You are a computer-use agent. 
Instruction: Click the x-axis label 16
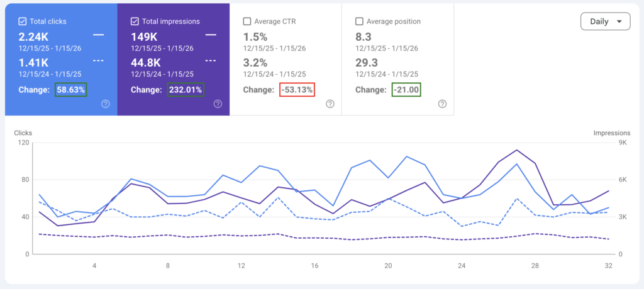(x=314, y=266)
